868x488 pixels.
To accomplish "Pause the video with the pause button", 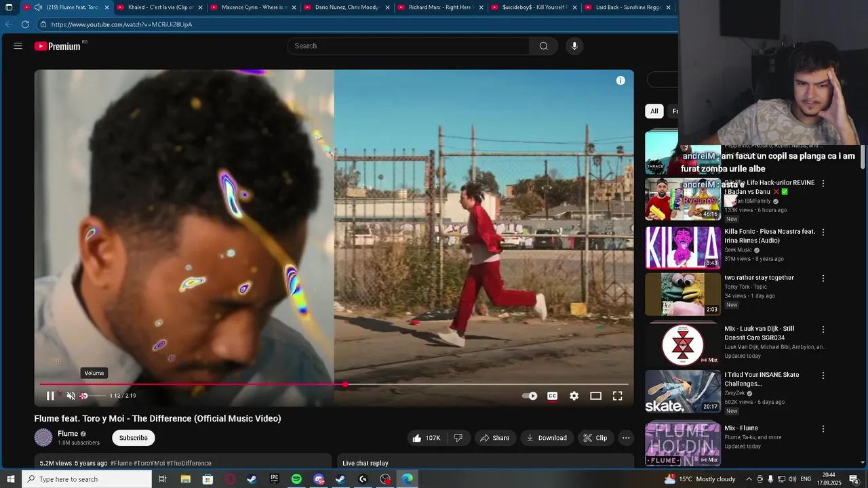I will (x=50, y=396).
